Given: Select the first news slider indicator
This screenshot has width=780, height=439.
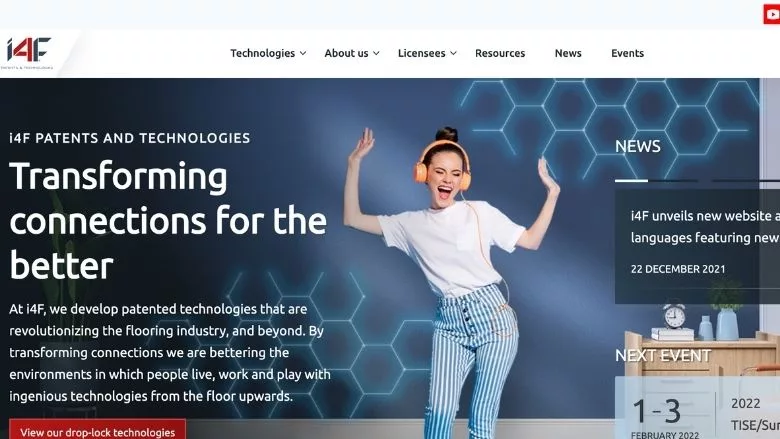Looking at the screenshot, I should coord(631,181).
